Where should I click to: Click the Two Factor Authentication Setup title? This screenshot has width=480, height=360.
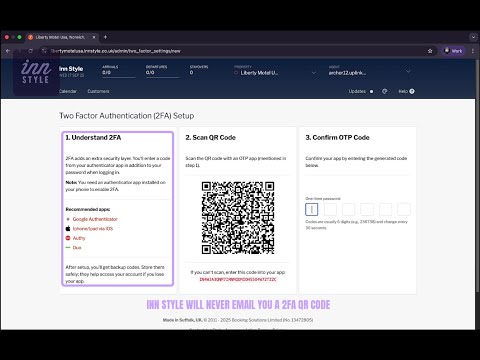tap(127, 116)
